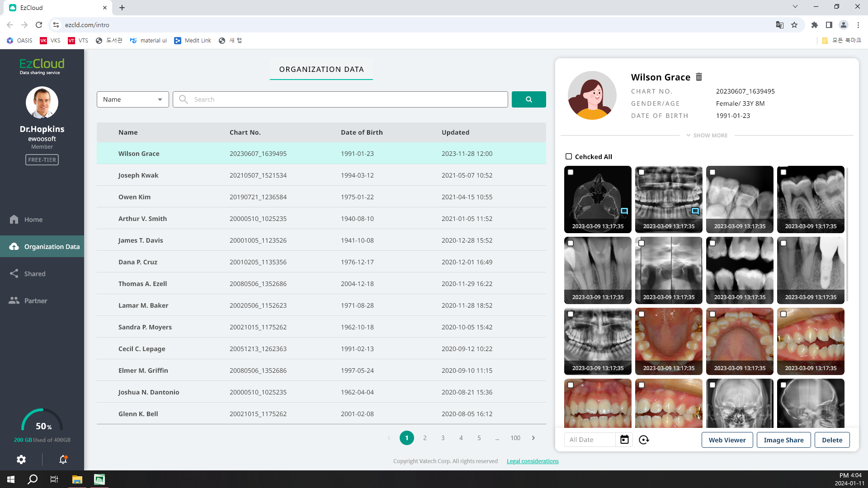Open comment icon on panoramic x-ray thumbnail

695,211
